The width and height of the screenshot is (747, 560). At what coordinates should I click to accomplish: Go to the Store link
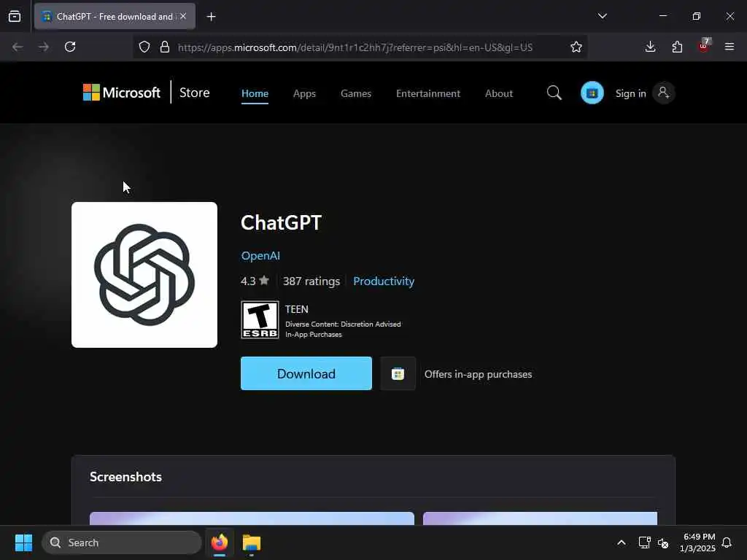pos(194,93)
